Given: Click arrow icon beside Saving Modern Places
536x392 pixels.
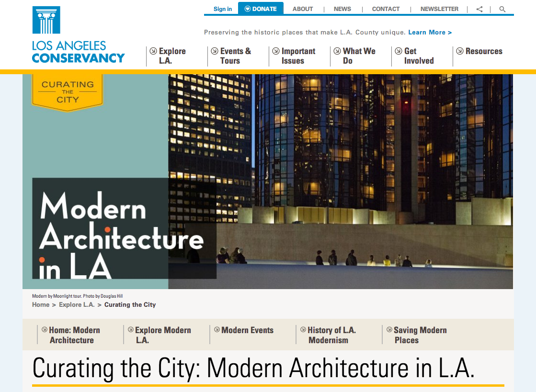Looking at the screenshot, I should [389, 329].
